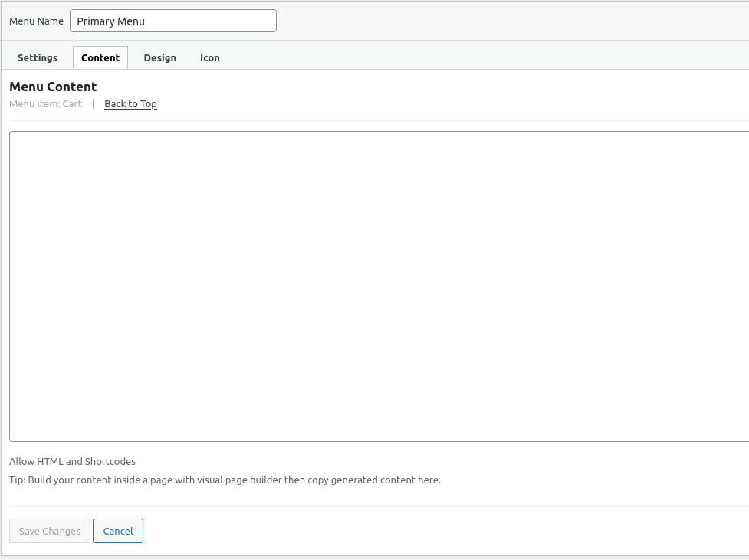Click the active Content tab

(100, 57)
